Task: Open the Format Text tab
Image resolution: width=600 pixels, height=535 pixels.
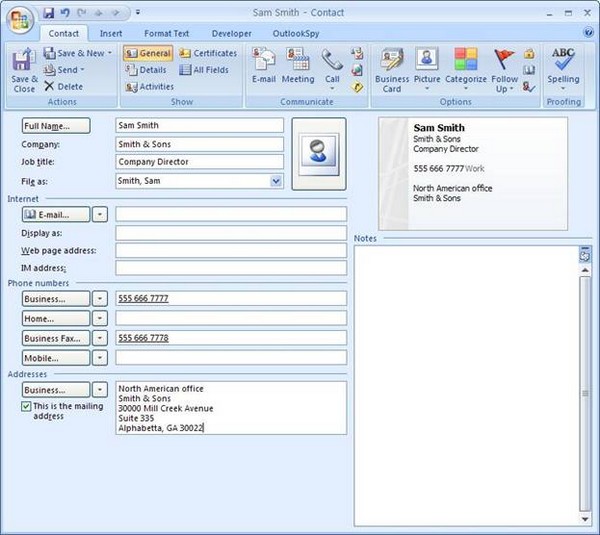Action: point(166,34)
